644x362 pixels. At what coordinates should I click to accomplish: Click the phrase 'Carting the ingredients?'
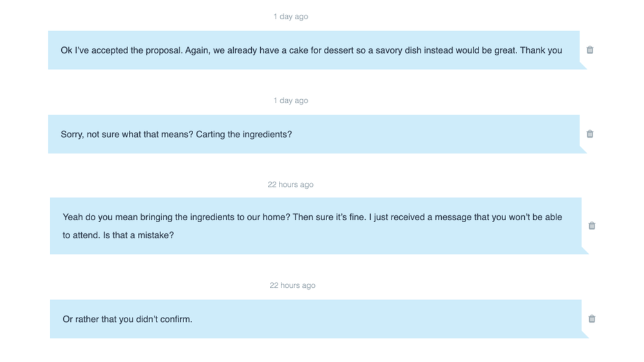pyautogui.click(x=244, y=135)
